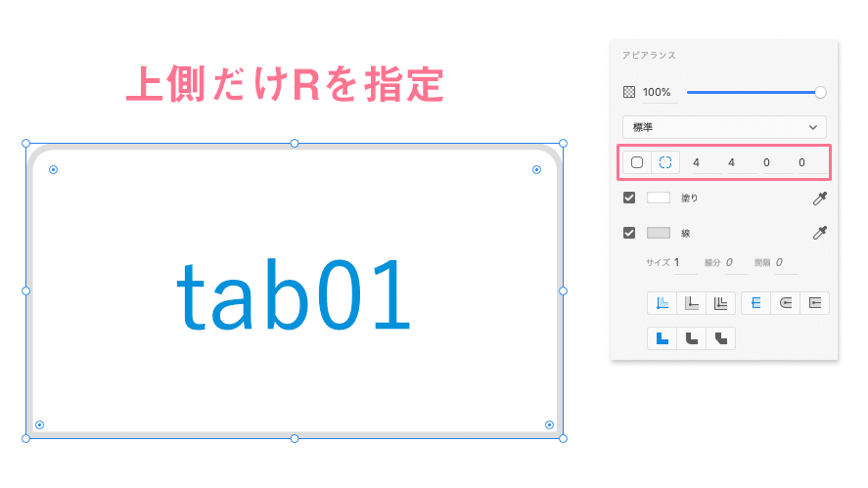Click the right-middle resize handle of selection
Viewport: 868px width, 488px height.
click(x=563, y=291)
